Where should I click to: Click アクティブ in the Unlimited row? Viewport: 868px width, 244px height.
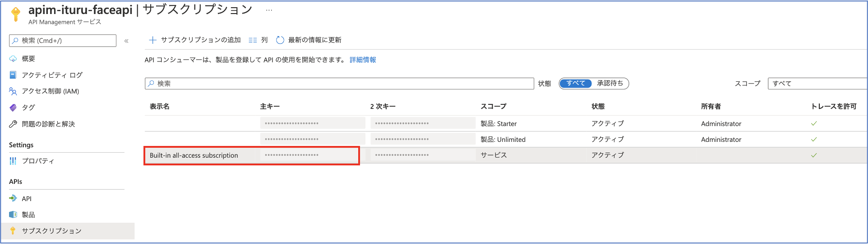(x=608, y=139)
